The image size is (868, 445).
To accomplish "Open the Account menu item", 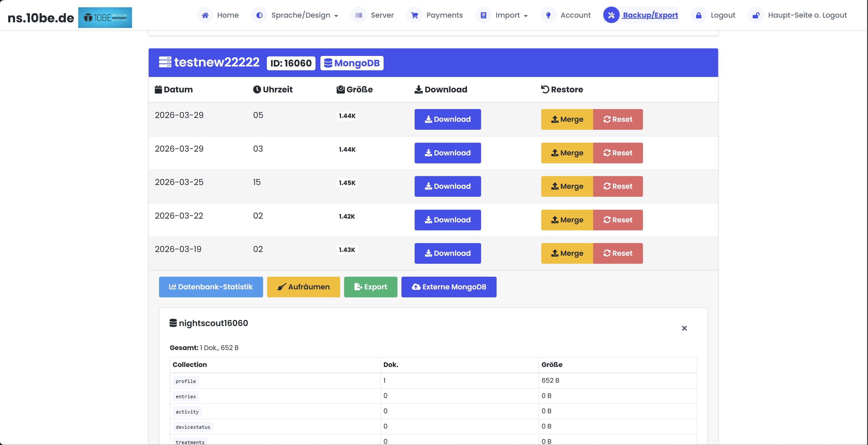I will coord(575,15).
